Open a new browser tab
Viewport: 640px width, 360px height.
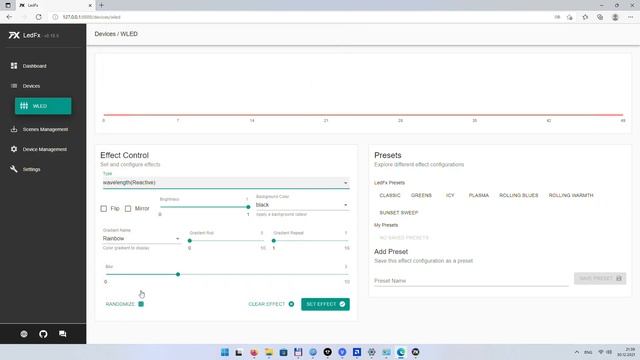pyautogui.click(x=101, y=5)
